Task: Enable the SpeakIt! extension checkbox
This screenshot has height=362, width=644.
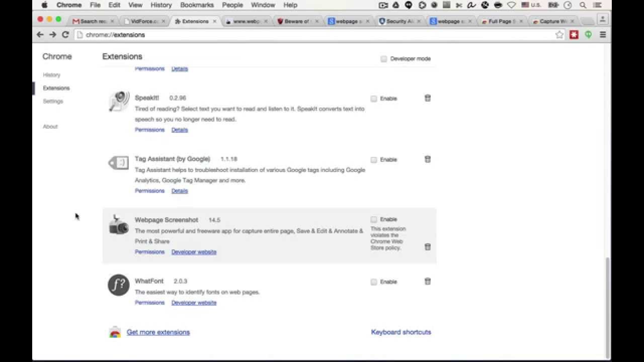Action: [374, 99]
